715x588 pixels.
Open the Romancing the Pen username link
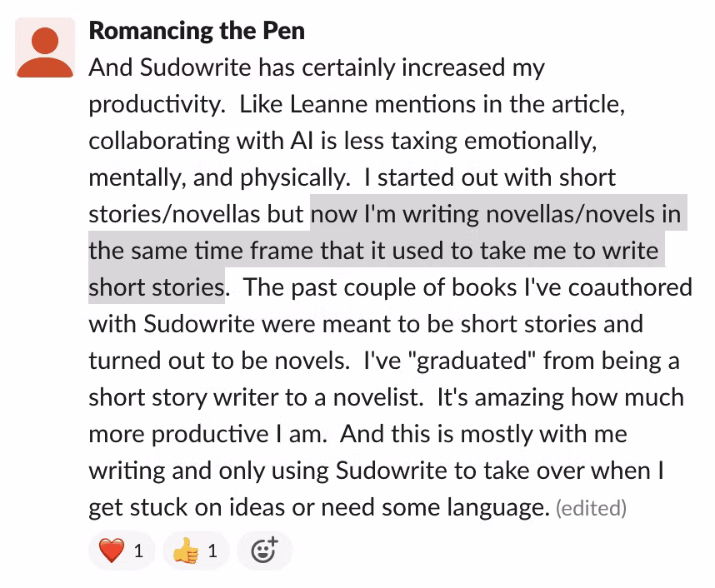[x=196, y=31]
